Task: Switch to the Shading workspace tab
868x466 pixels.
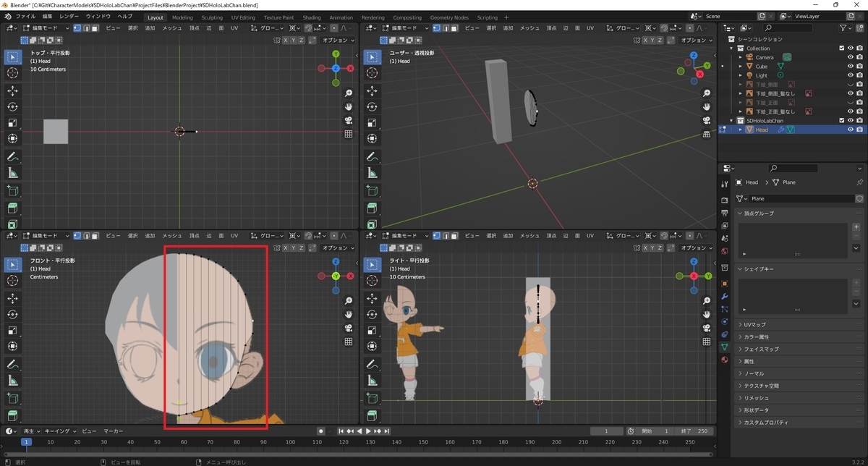Action: tap(312, 17)
